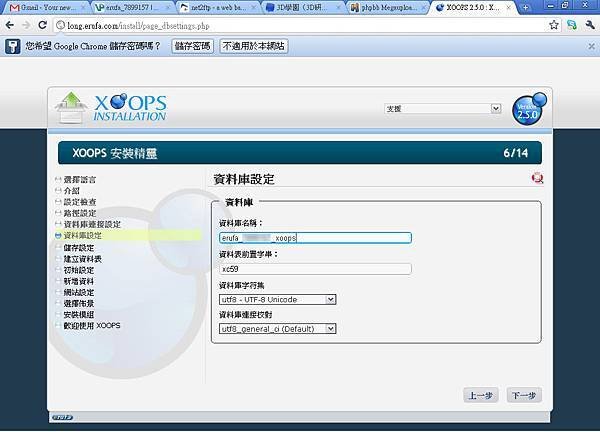Click the extension icon beside the bookmark star
The image size is (600, 432).
click(572, 26)
